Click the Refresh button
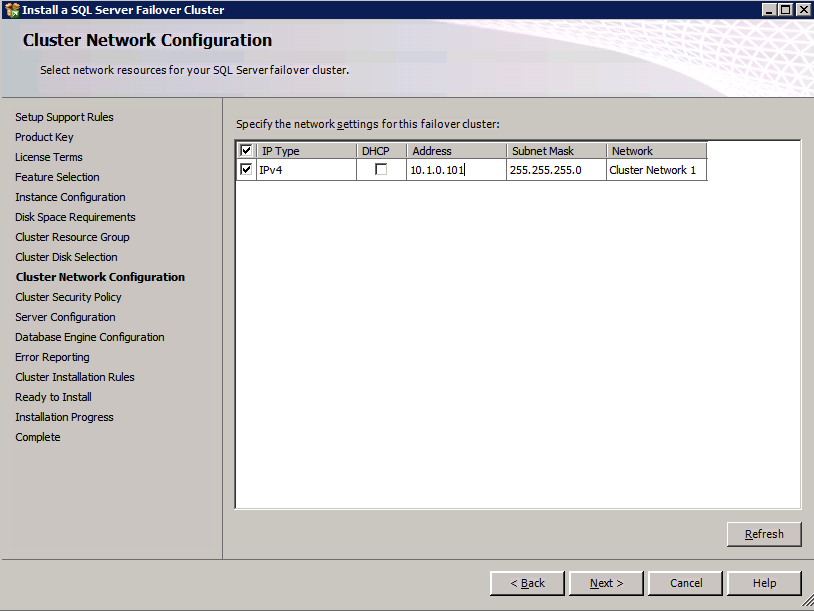814x611 pixels. 764,534
